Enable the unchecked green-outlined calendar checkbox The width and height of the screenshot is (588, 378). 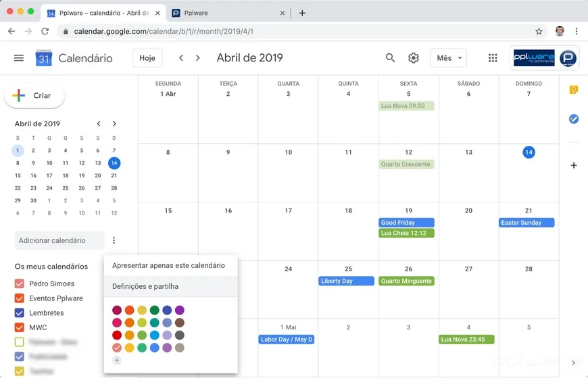point(19,342)
